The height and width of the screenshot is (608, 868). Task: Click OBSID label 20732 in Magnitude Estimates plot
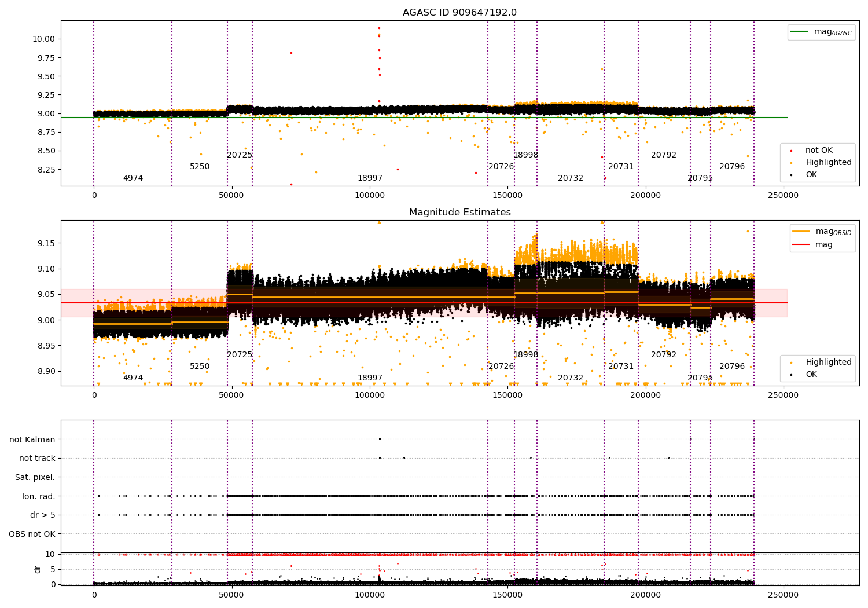pos(571,378)
